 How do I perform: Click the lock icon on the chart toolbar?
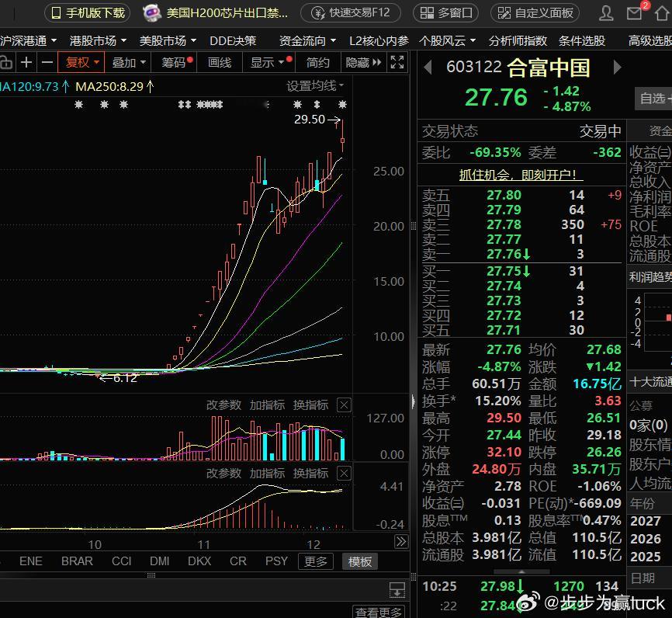pos(7,62)
